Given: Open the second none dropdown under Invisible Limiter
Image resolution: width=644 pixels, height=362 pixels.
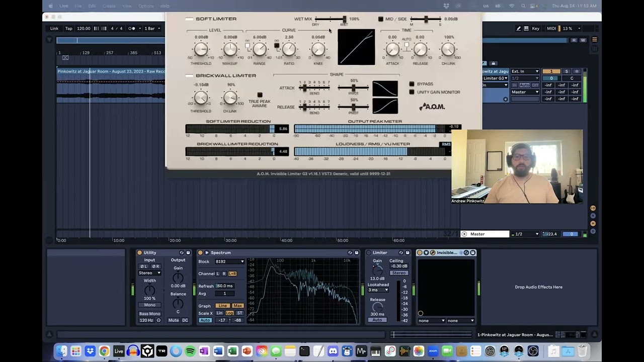Looking at the screenshot, I should point(461,321).
